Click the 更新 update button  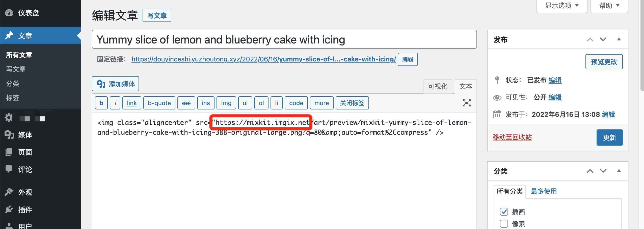(x=609, y=138)
